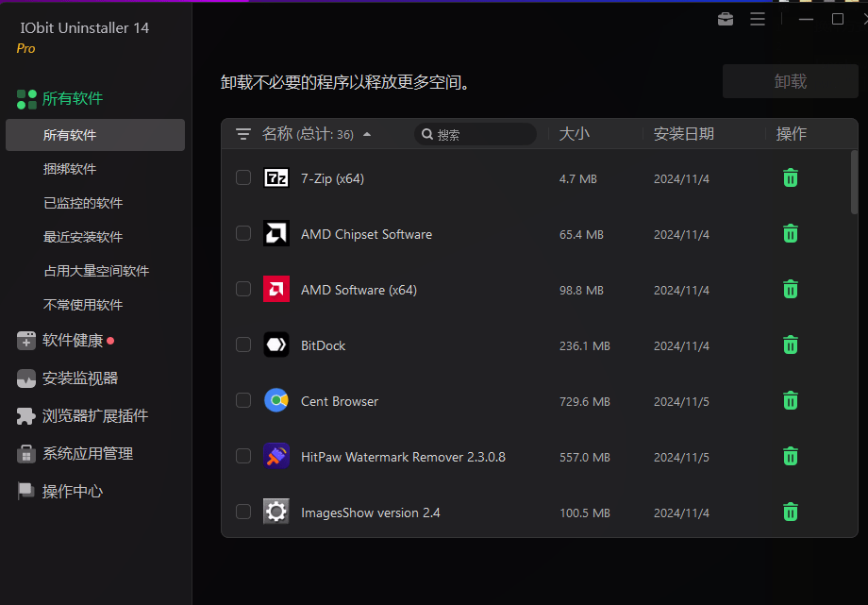The width and height of the screenshot is (868, 605).
Task: Click the ImagesShow version 2.4 name
Action: pos(371,513)
